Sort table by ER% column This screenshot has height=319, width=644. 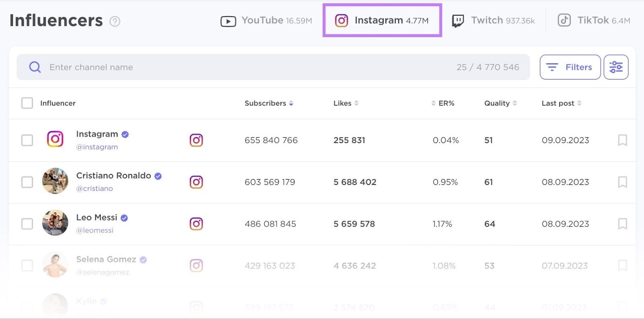443,103
